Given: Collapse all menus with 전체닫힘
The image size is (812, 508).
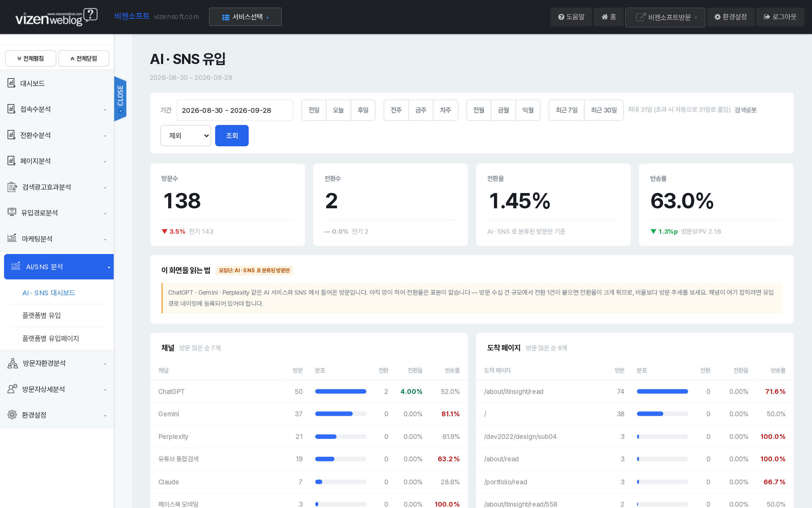Looking at the screenshot, I should (x=84, y=59).
